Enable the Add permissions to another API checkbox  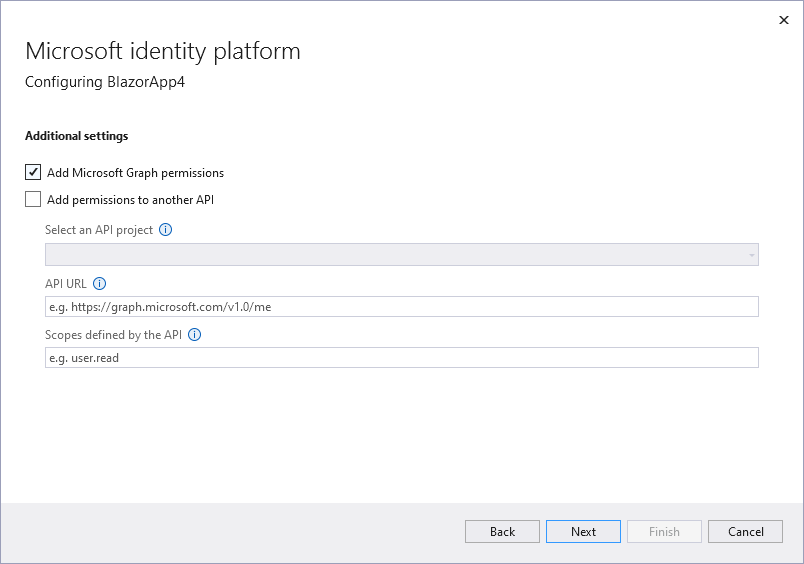pos(33,199)
